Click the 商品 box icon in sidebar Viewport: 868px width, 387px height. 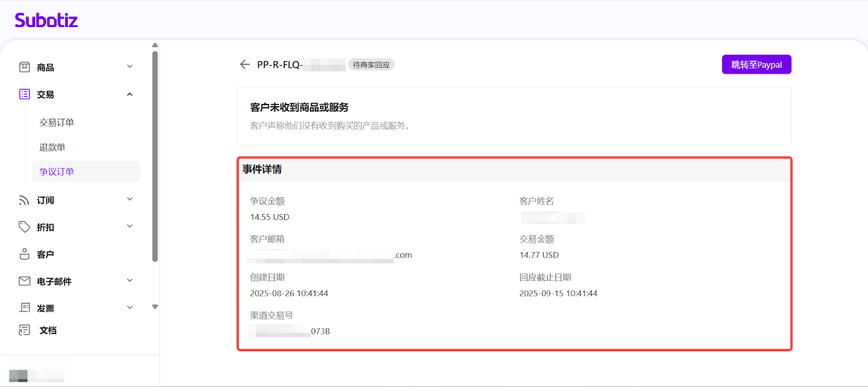point(24,67)
